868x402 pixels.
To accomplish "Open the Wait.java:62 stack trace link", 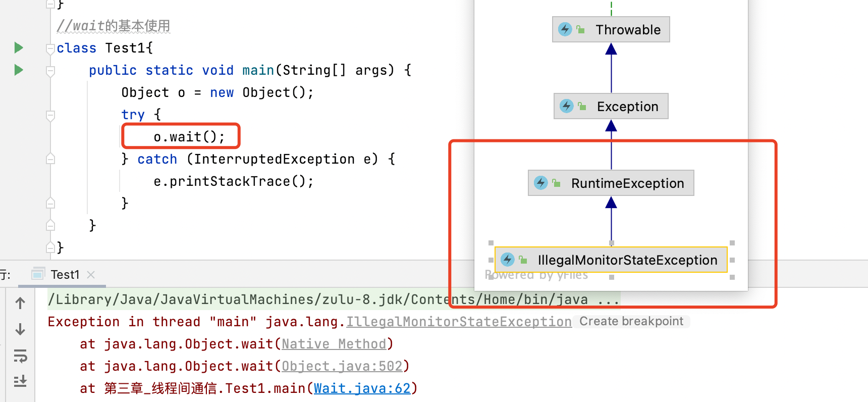I will [x=362, y=388].
